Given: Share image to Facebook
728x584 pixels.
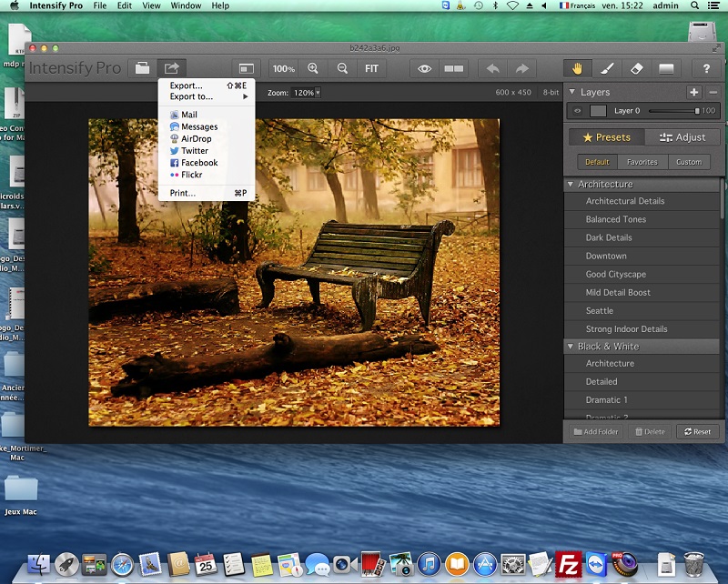Looking at the screenshot, I should point(207,163).
